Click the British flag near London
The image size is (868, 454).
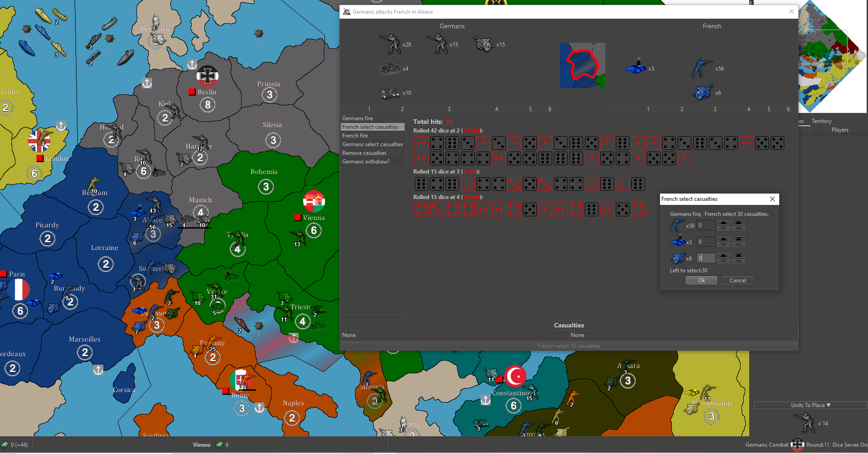point(39,141)
